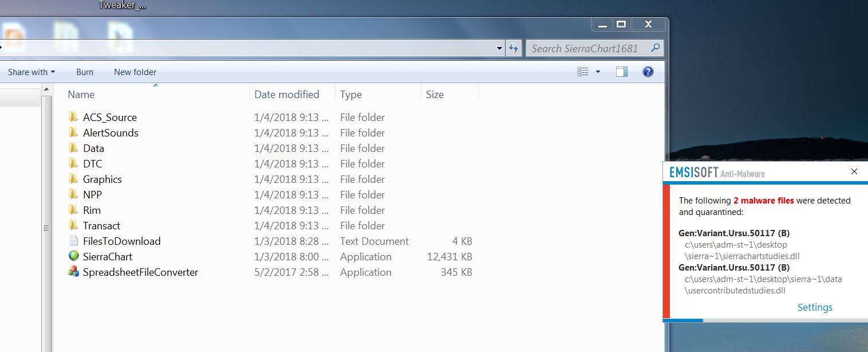
Task: Click the 1/3/2018 8:28 date cell
Action: point(291,241)
